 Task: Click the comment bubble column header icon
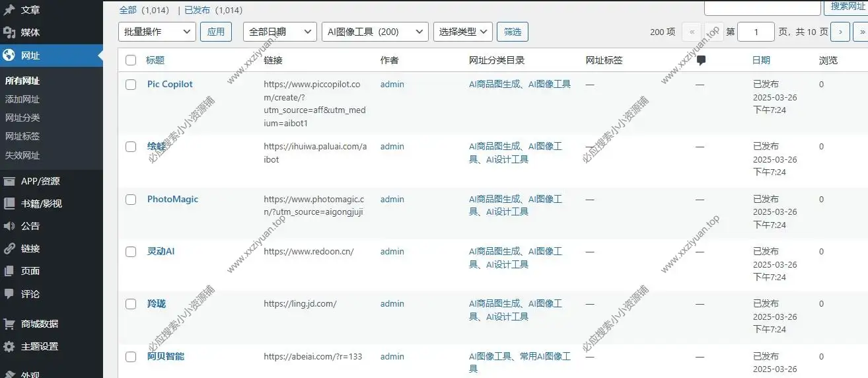click(x=701, y=60)
